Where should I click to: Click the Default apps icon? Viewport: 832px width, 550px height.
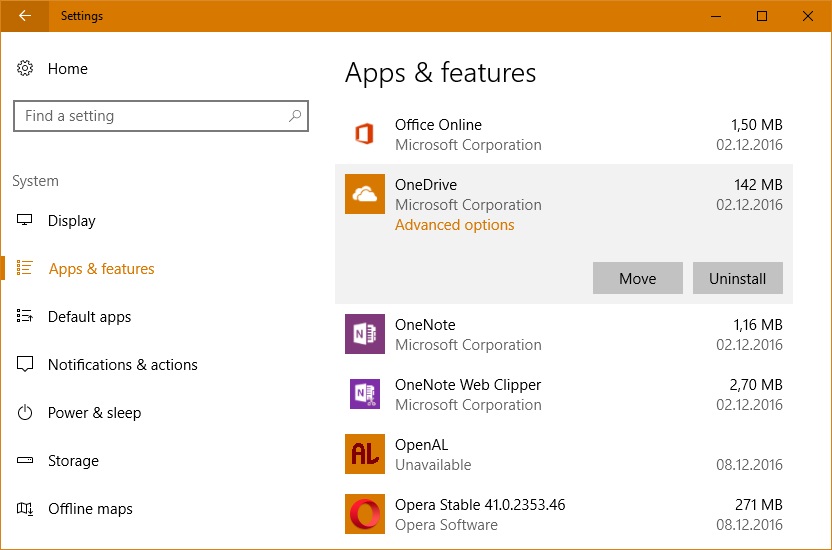click(24, 316)
